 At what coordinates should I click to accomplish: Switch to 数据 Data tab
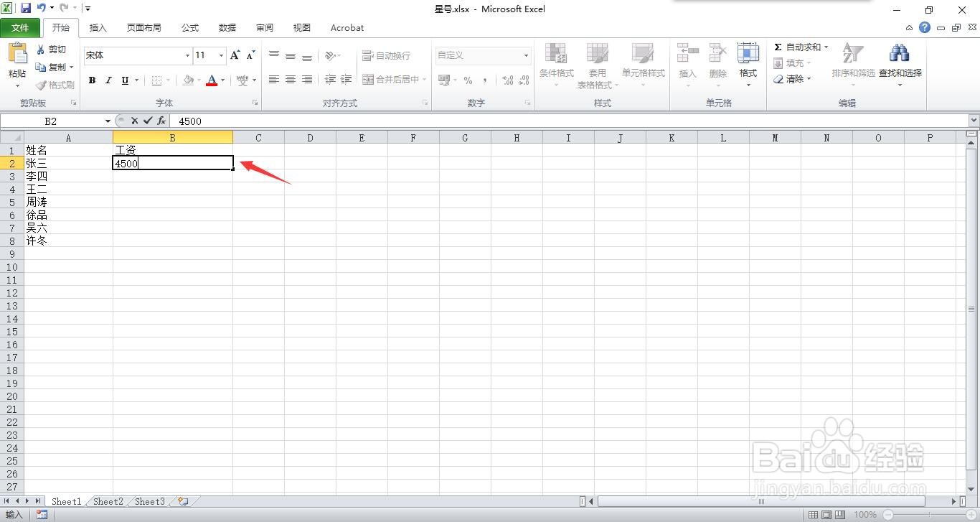tap(227, 28)
